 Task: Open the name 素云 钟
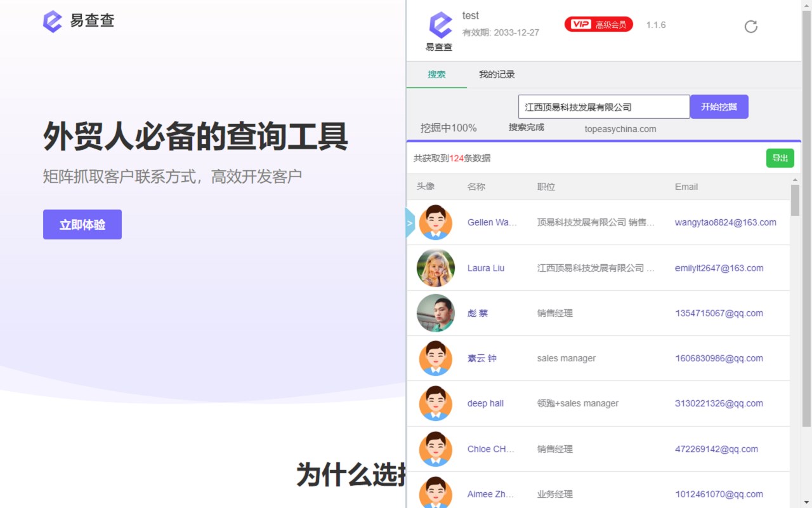pyautogui.click(x=482, y=358)
